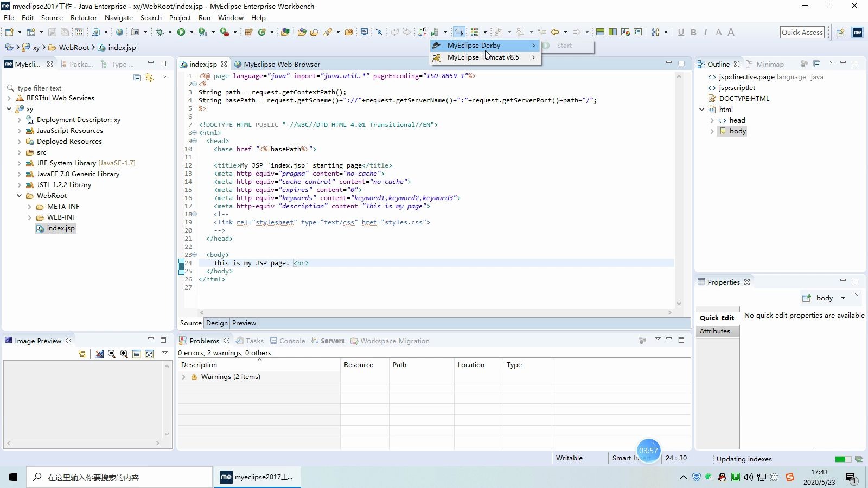Click the Underline formatting icon

(681, 32)
